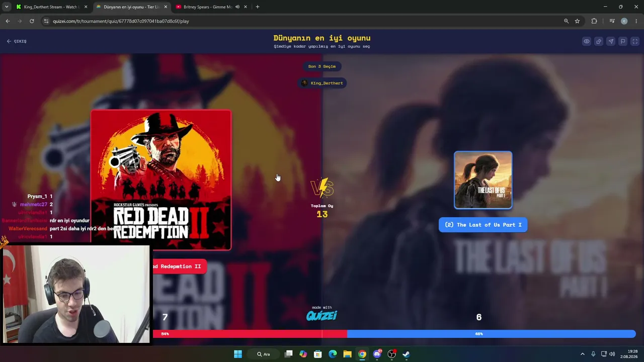Click the Toplam Oy count 13
Screen dimensions: 644x362
(x=322, y=214)
